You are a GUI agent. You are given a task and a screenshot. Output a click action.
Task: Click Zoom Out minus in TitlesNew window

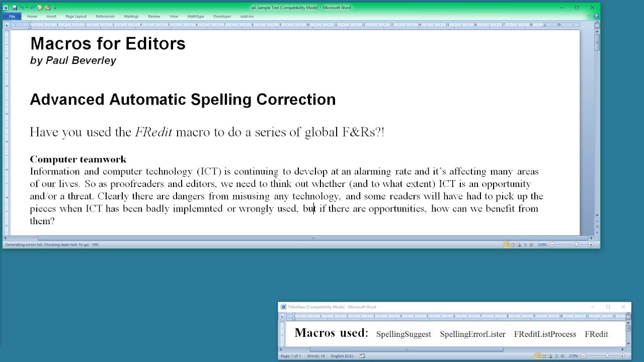click(x=583, y=356)
